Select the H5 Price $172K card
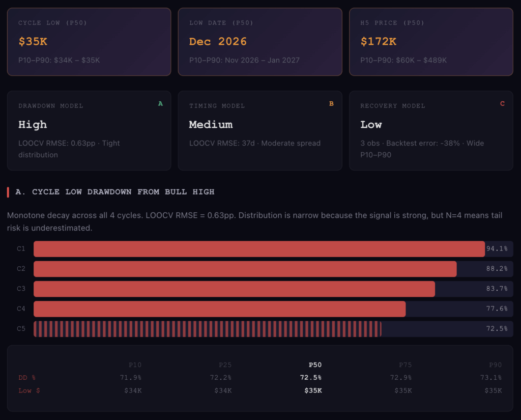The image size is (521, 420). pos(431,42)
